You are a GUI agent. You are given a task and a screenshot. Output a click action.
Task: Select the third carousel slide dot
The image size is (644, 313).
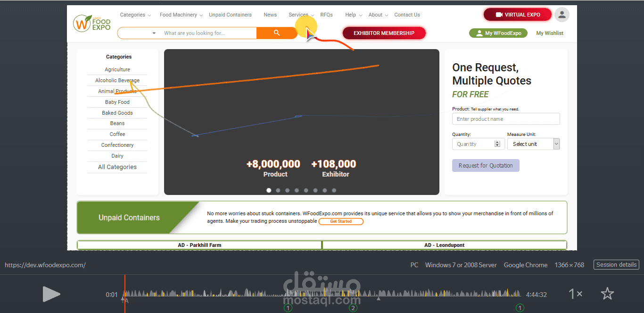pos(288,190)
